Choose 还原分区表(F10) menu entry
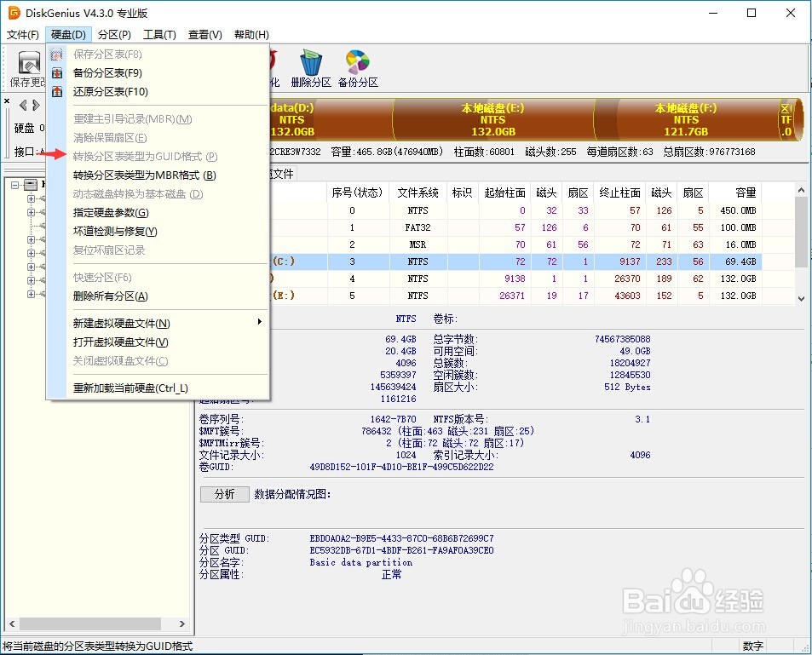The image size is (812, 655). [158, 92]
